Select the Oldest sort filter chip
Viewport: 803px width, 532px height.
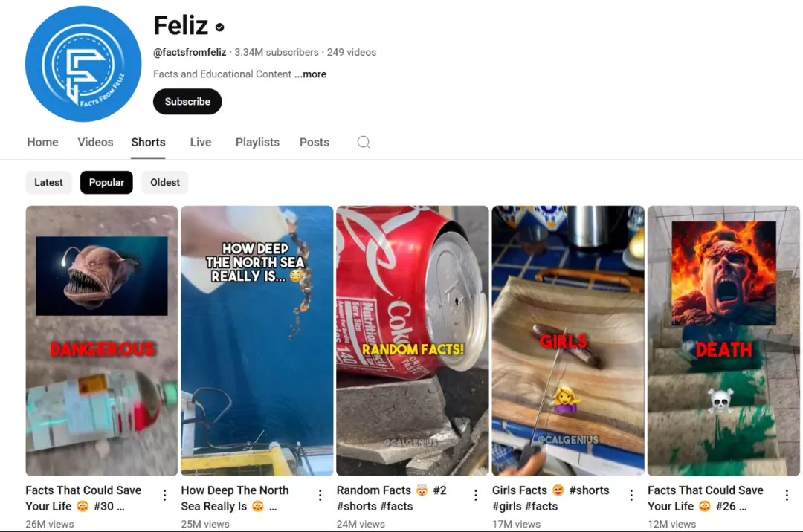coord(165,183)
